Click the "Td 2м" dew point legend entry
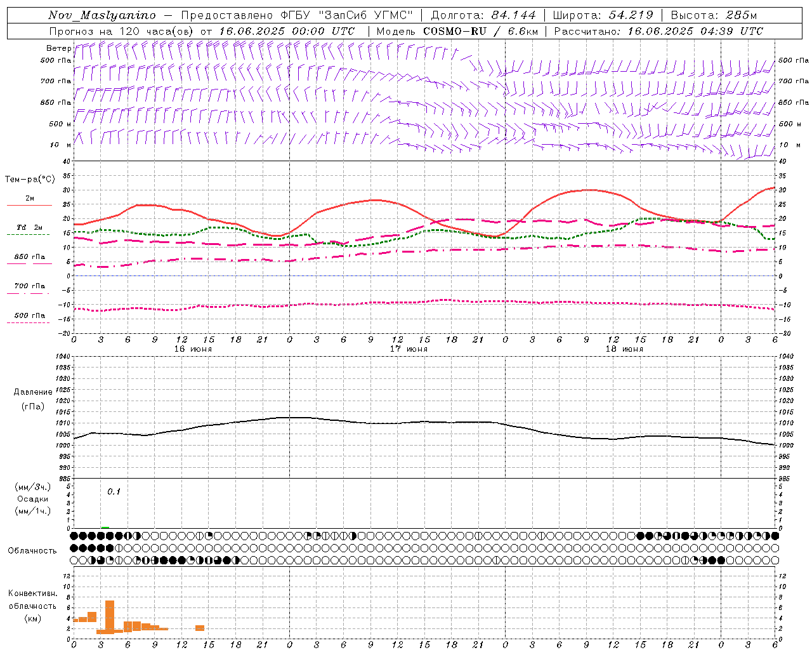The width and height of the screenshot is (812, 650). (x=29, y=227)
